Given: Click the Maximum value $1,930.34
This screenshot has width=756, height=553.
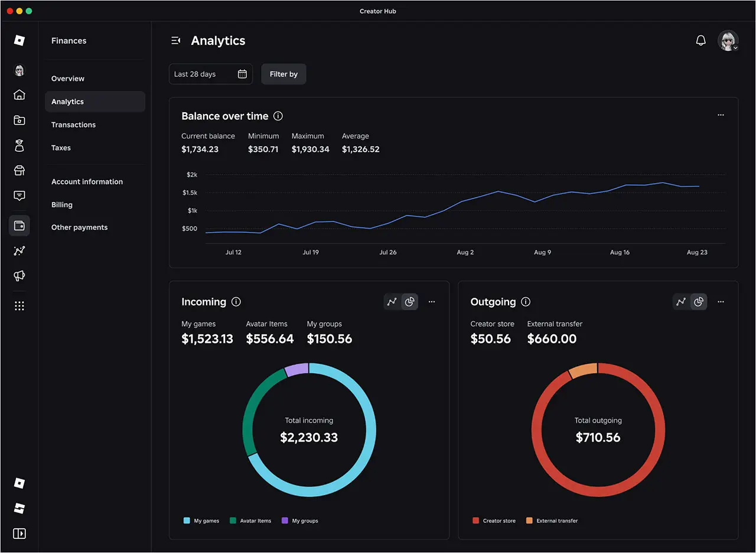Looking at the screenshot, I should 310,149.
